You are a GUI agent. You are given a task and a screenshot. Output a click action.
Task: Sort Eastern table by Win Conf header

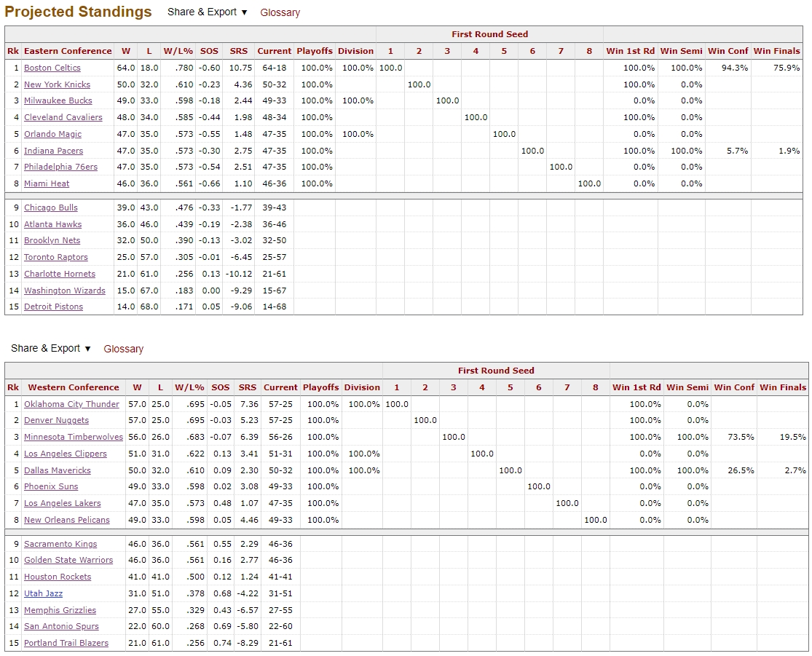pos(728,51)
